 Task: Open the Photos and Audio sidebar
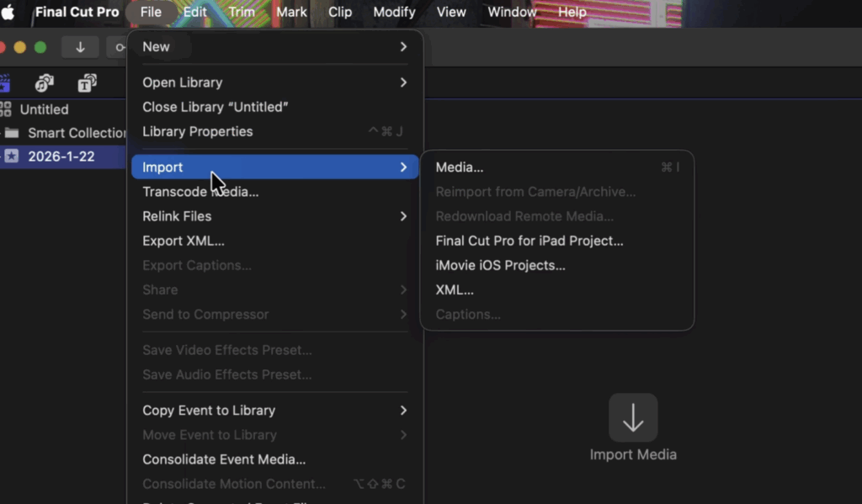pyautogui.click(x=45, y=82)
